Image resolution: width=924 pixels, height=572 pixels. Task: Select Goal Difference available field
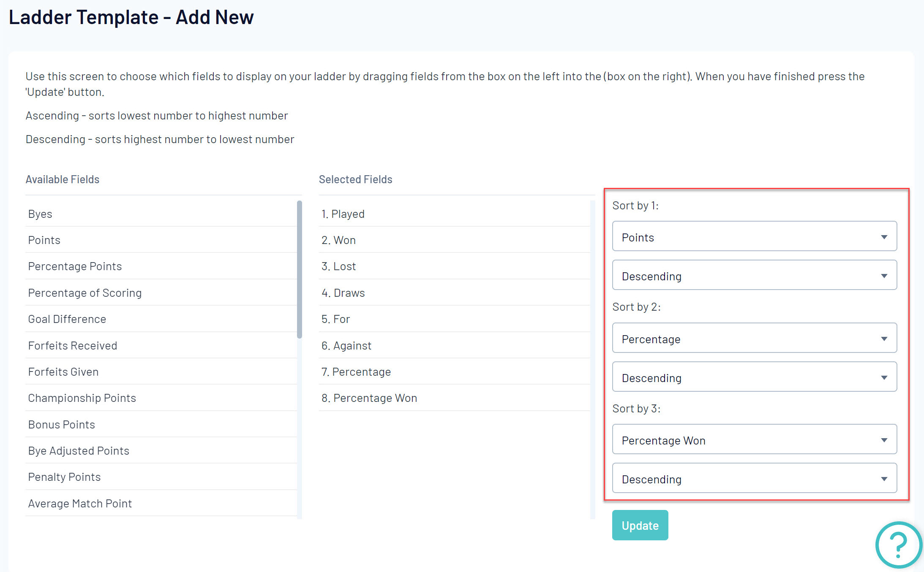(x=67, y=319)
